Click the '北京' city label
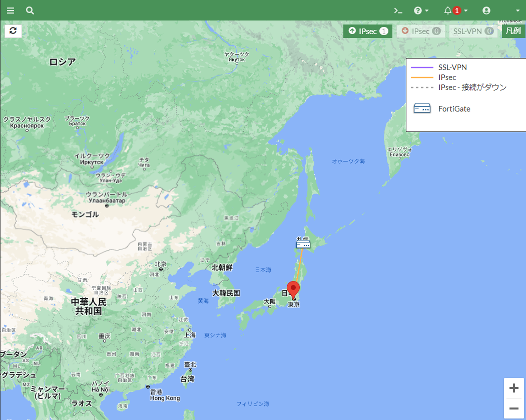 point(161,264)
